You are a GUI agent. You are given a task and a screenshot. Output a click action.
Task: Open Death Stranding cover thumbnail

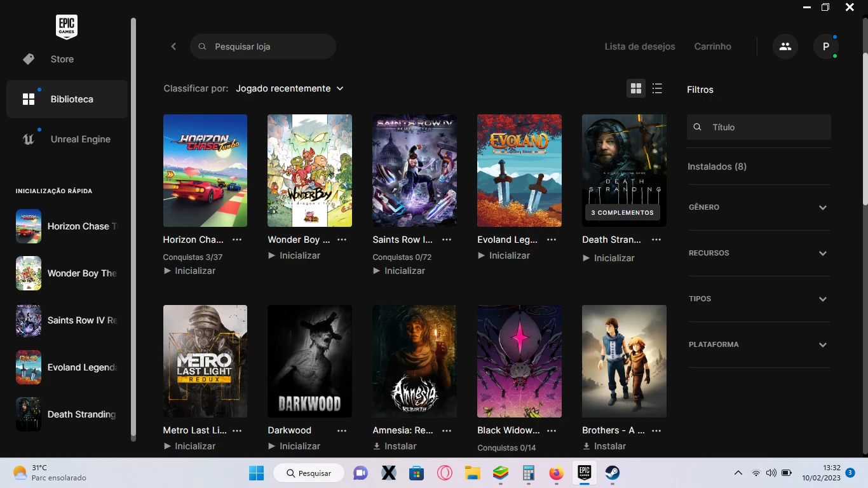pyautogui.click(x=624, y=170)
